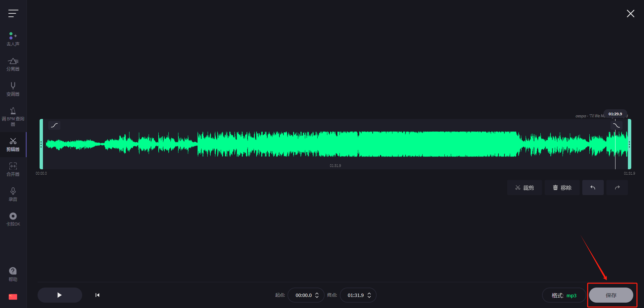644x308 pixels.
Task: Click the trim button (裁剪)
Action: 525,188
